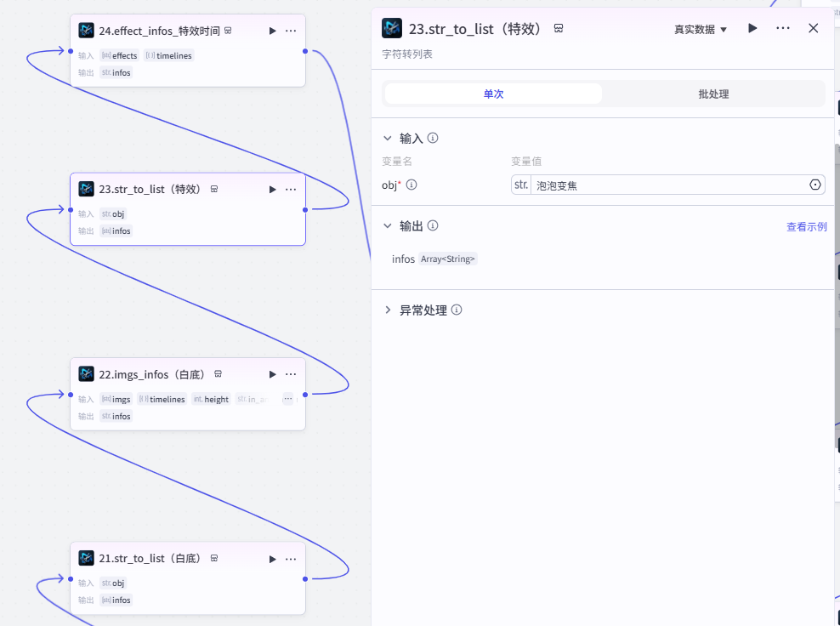The height and width of the screenshot is (626, 840).
Task: Click the play run icon in the panel header
Action: tap(752, 28)
